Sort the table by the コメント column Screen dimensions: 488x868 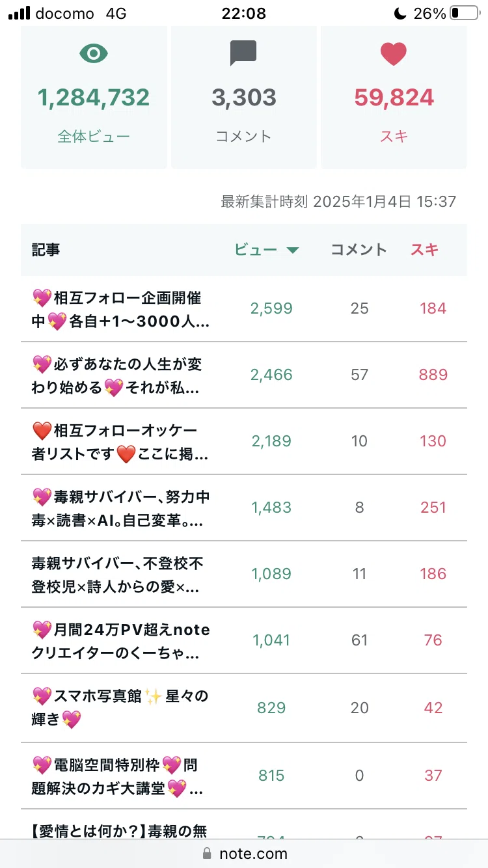point(359,250)
